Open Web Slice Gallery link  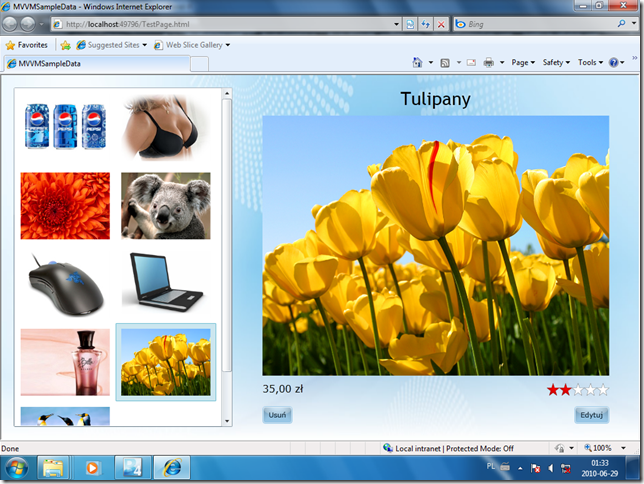(x=192, y=45)
